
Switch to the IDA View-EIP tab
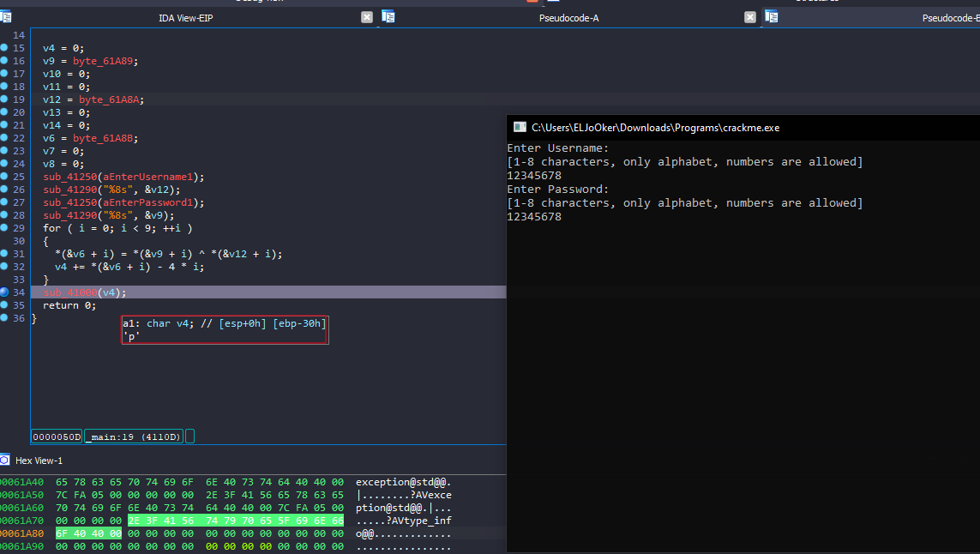pos(185,18)
